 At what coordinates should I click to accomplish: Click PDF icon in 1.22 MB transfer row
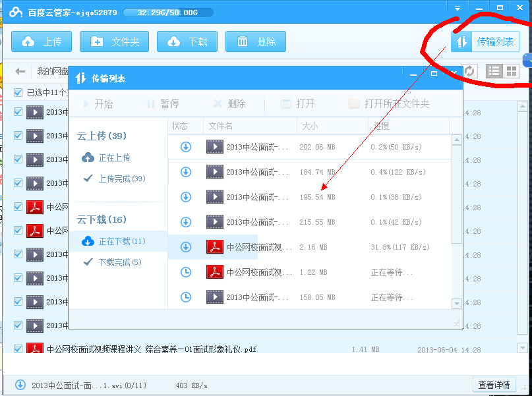click(215, 272)
